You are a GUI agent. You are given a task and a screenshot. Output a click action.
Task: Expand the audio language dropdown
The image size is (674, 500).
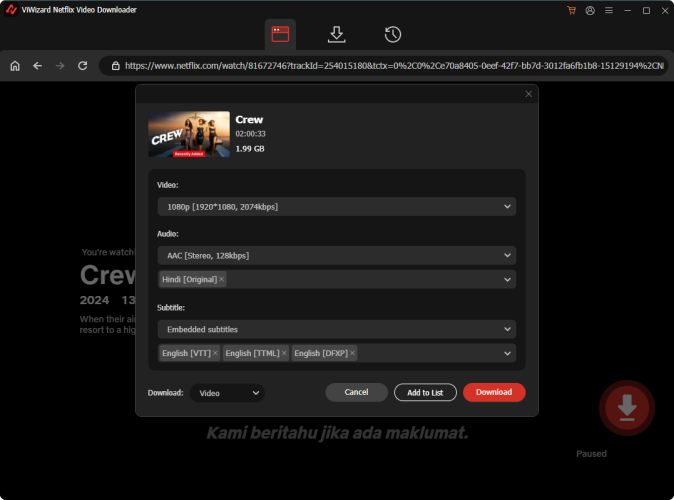337,279
